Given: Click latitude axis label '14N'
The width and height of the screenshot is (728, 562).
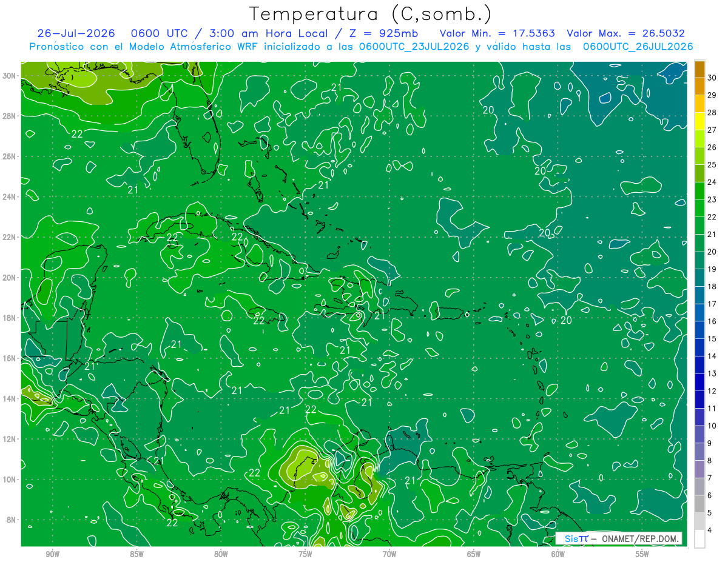Looking at the screenshot, I should 10,398.
